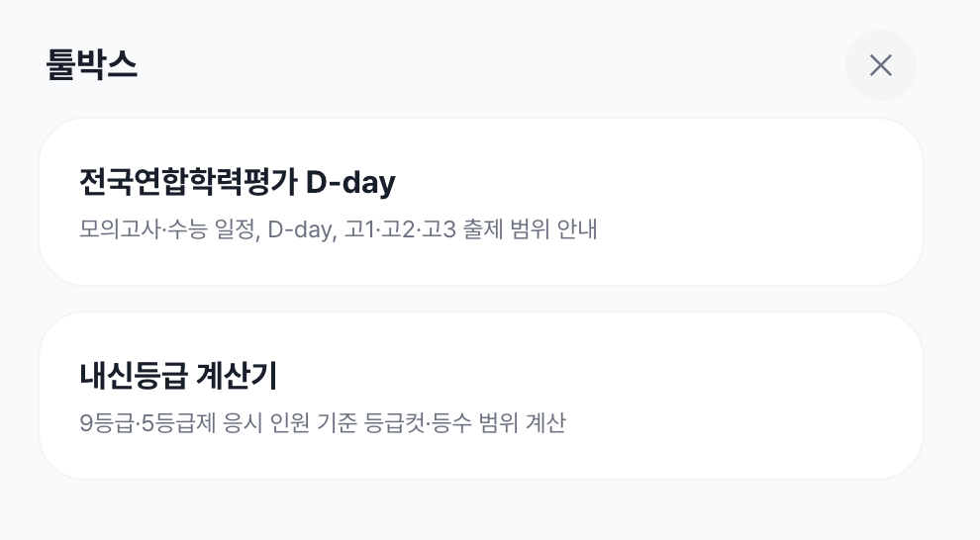The image size is (980, 540).
Task: Select the 모의고사·수능 일정 description line
Action: point(339,229)
